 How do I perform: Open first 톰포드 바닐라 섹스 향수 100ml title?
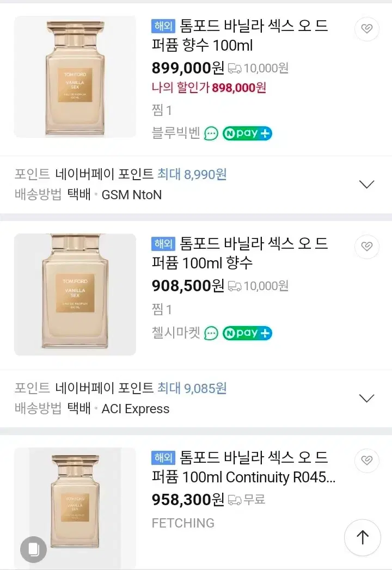tap(240, 35)
